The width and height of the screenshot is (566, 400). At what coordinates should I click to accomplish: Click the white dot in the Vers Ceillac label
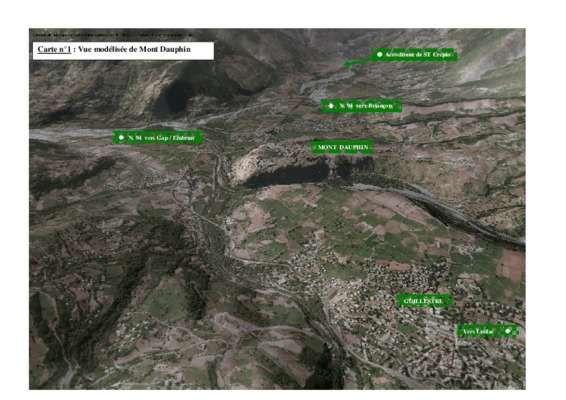(x=508, y=331)
